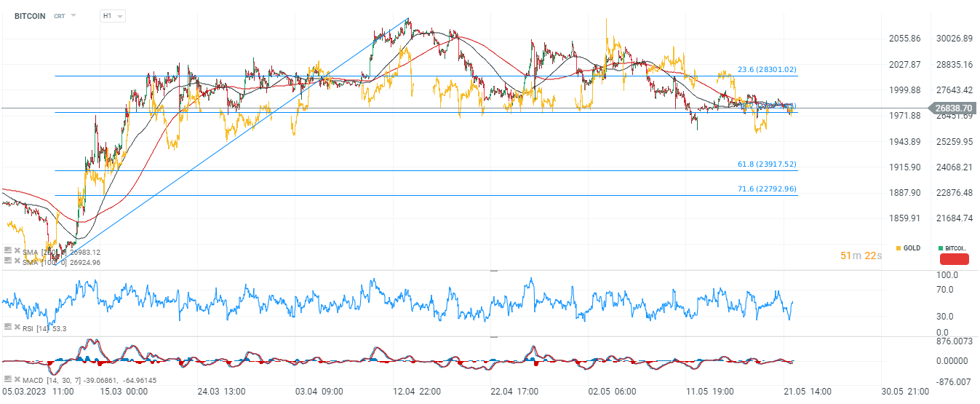Click the 1859.91 gold price axis label

click(904, 218)
